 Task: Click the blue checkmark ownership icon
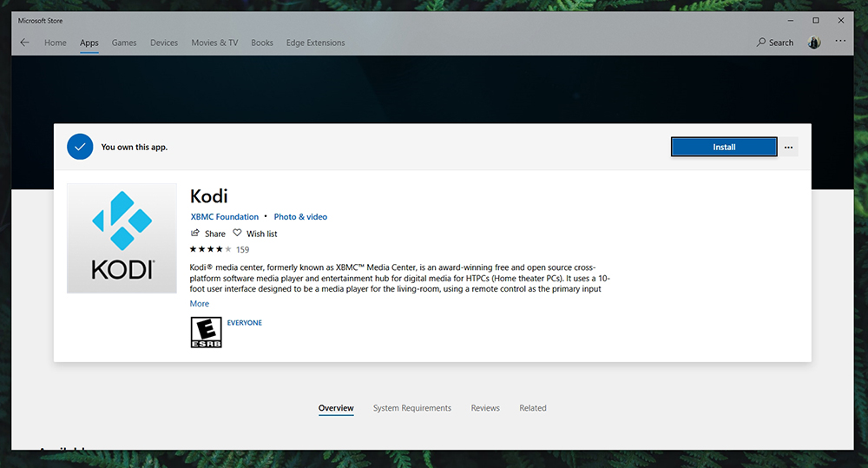(80, 147)
